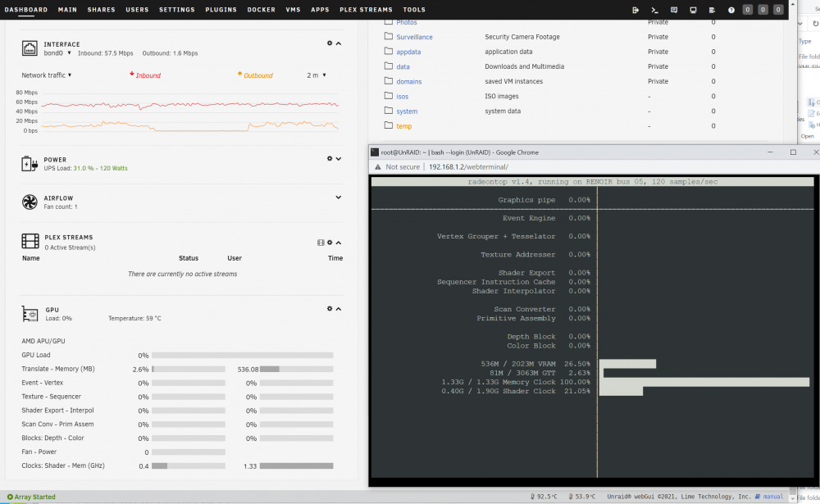Click the Plex Streams details view icon
This screenshot has width=820, height=504.
pyautogui.click(x=321, y=243)
